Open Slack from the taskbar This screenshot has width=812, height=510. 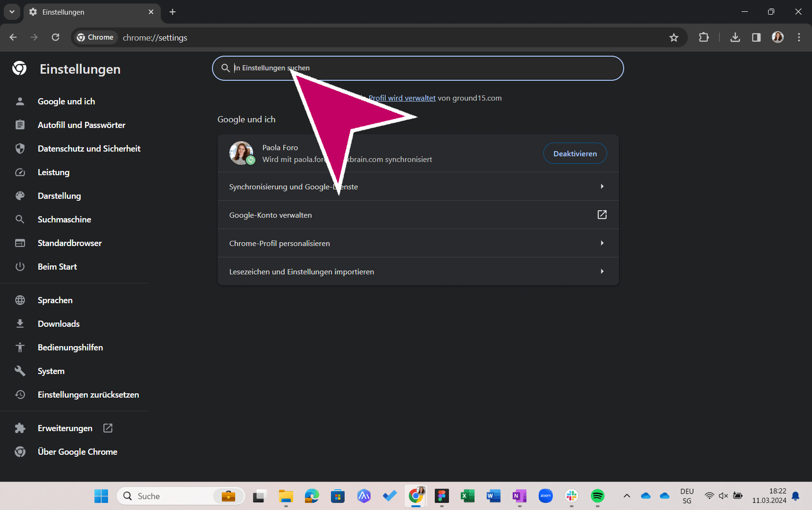(572, 496)
